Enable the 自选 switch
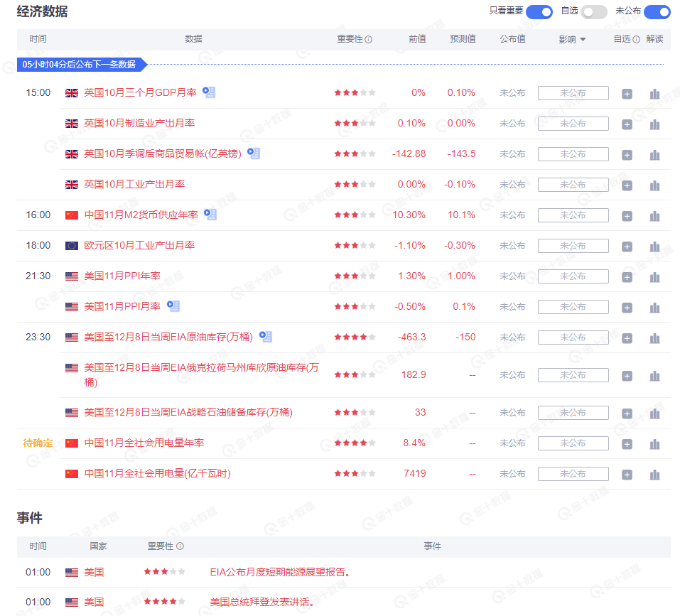The height and width of the screenshot is (616, 680). point(594,11)
